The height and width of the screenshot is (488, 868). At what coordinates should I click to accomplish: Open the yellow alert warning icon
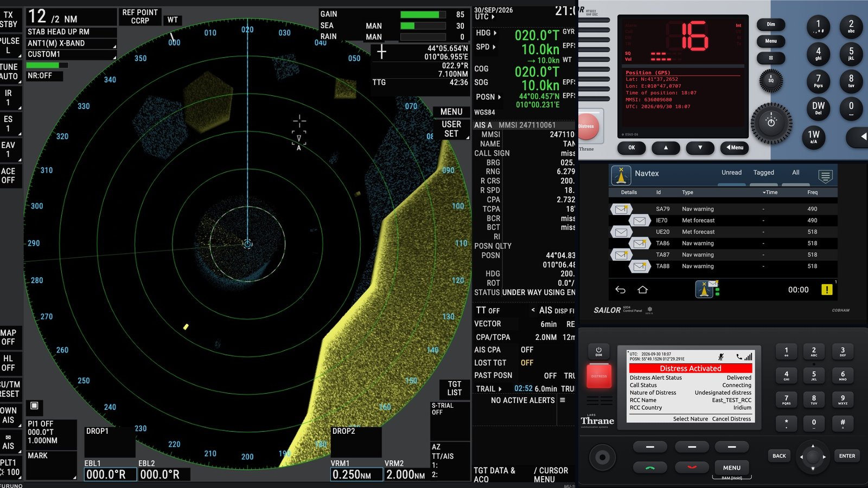pos(827,290)
